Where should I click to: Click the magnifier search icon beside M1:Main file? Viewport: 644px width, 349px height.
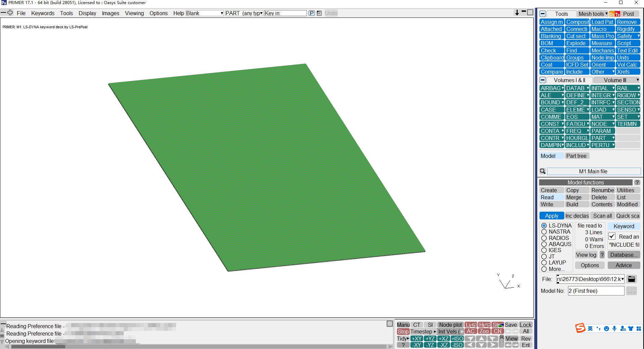point(542,171)
